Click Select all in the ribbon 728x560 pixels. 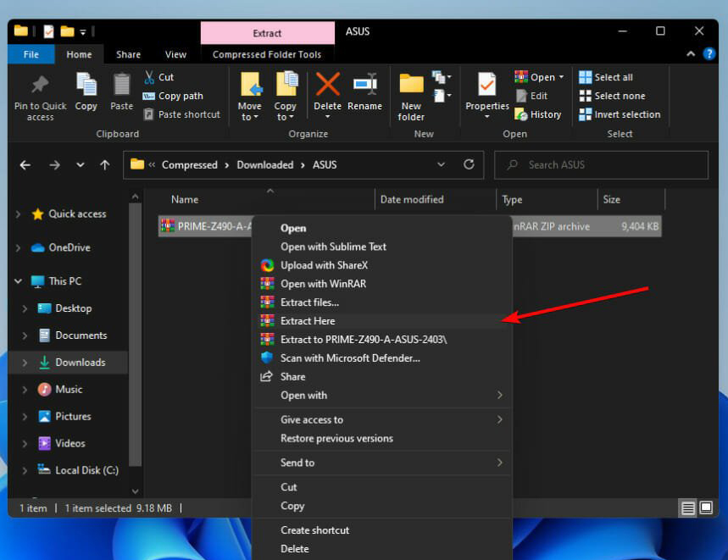tap(606, 77)
